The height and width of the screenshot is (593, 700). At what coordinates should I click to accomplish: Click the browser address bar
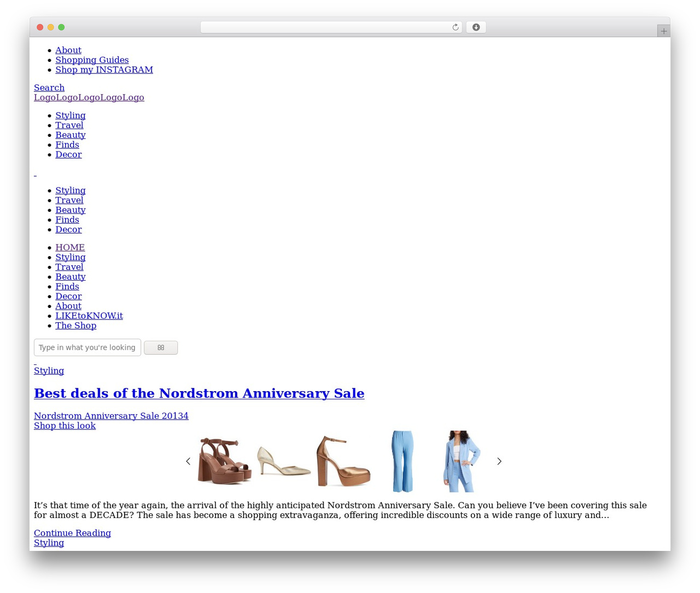pyautogui.click(x=331, y=27)
